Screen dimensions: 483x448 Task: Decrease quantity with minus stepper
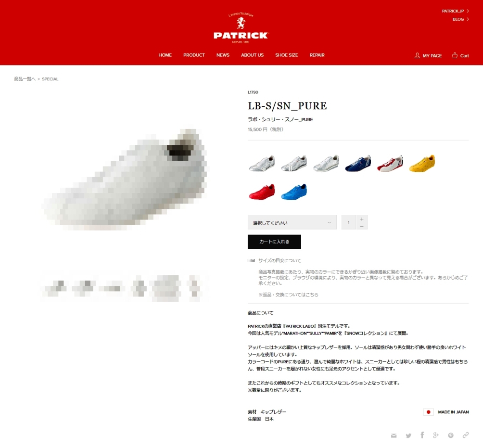click(x=362, y=226)
